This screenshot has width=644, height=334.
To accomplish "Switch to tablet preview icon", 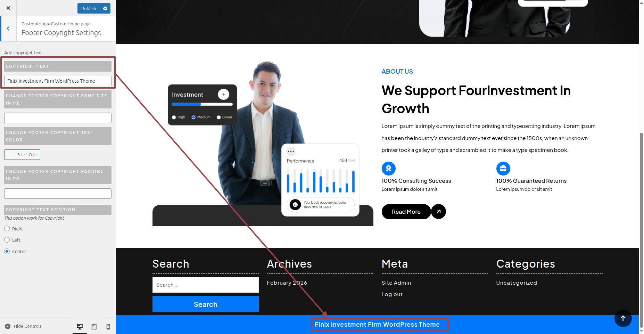I will point(94,326).
